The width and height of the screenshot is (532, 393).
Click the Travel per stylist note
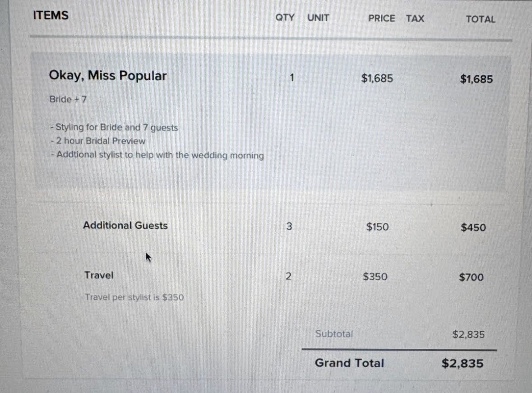point(134,297)
